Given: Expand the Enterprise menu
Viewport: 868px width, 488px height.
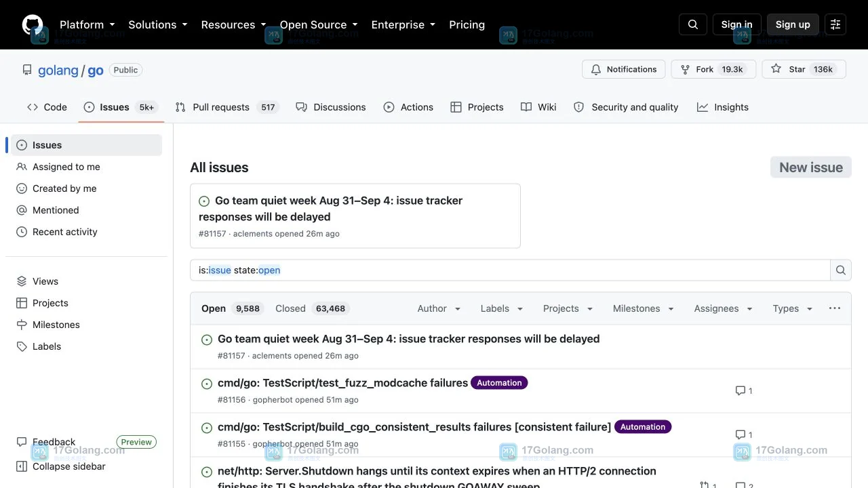Looking at the screenshot, I should click(x=403, y=24).
